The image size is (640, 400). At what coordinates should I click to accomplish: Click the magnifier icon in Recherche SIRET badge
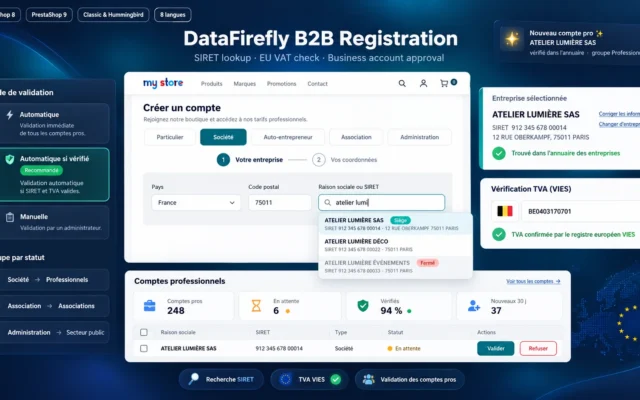click(193, 379)
